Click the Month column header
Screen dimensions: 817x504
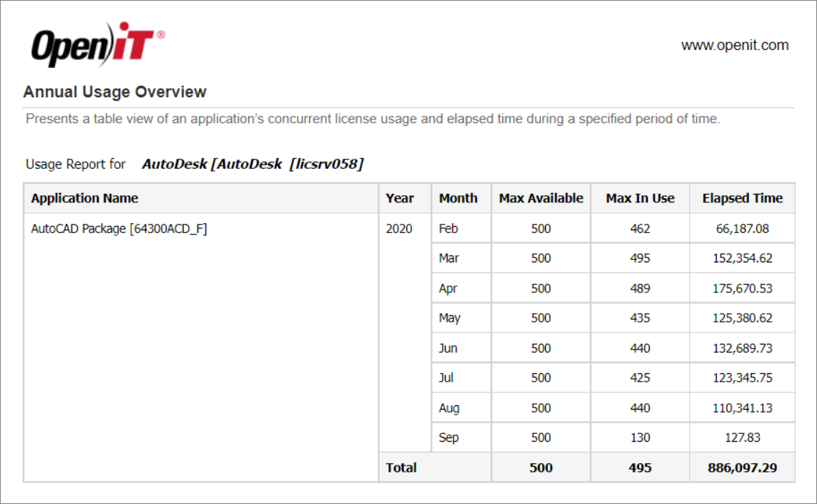[461, 198]
